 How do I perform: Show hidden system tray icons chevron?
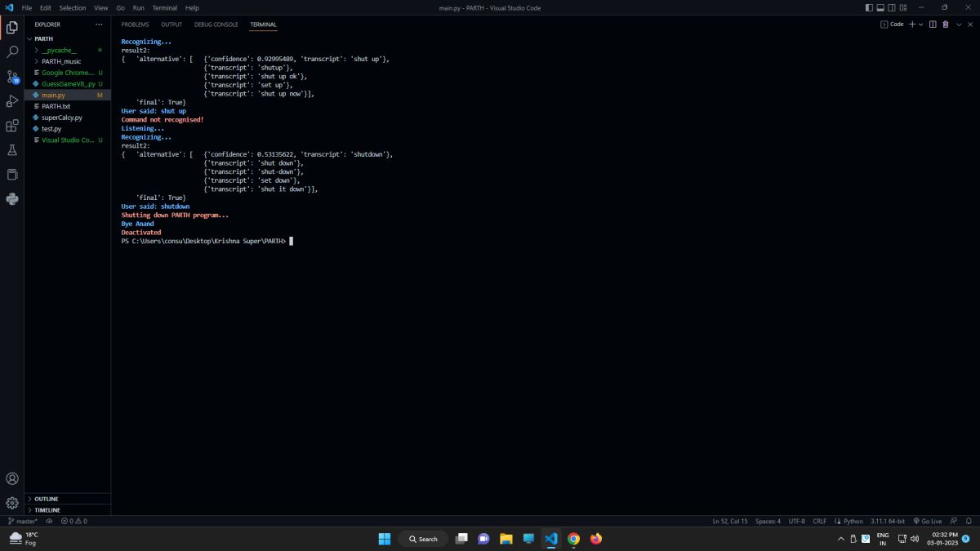pos(841,539)
